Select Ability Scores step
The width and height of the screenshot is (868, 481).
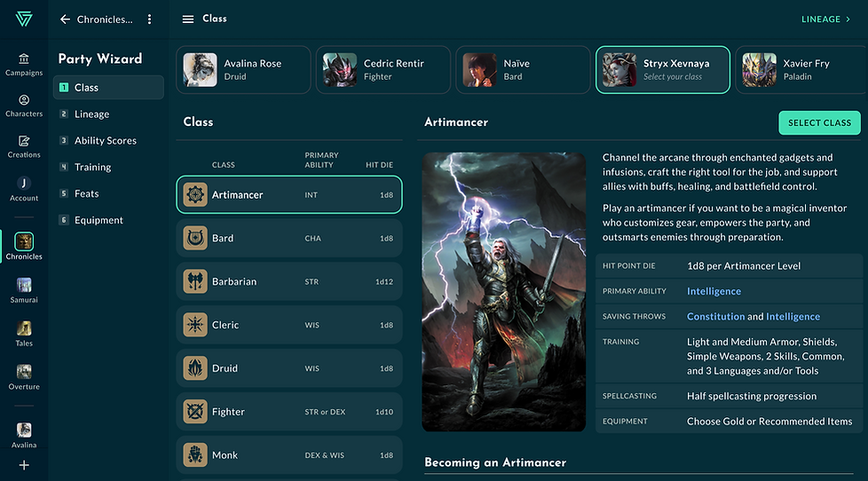(108, 140)
